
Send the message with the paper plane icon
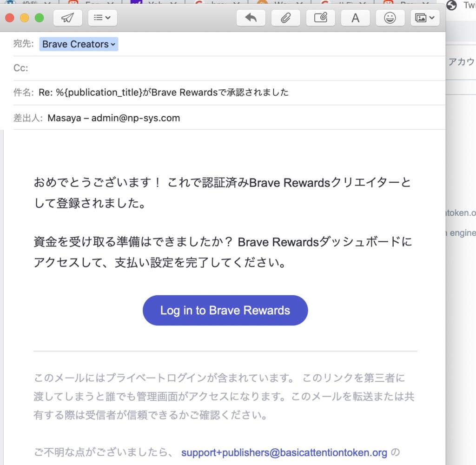(68, 18)
